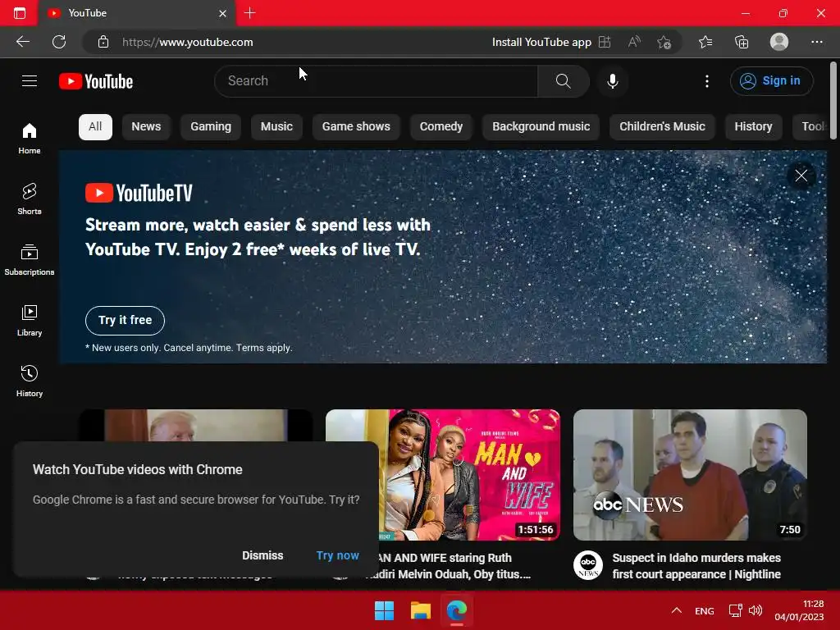Open network icon in system tray
840x630 pixels.
click(736, 610)
